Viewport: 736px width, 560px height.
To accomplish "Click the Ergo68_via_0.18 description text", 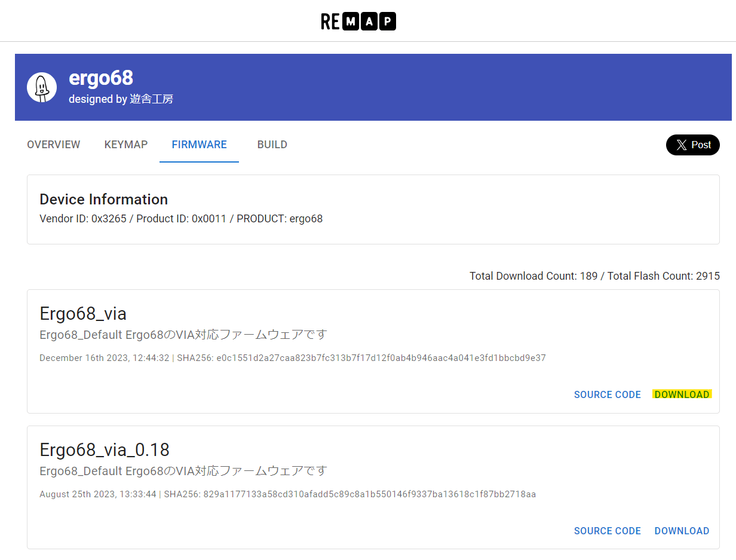I will pos(183,471).
